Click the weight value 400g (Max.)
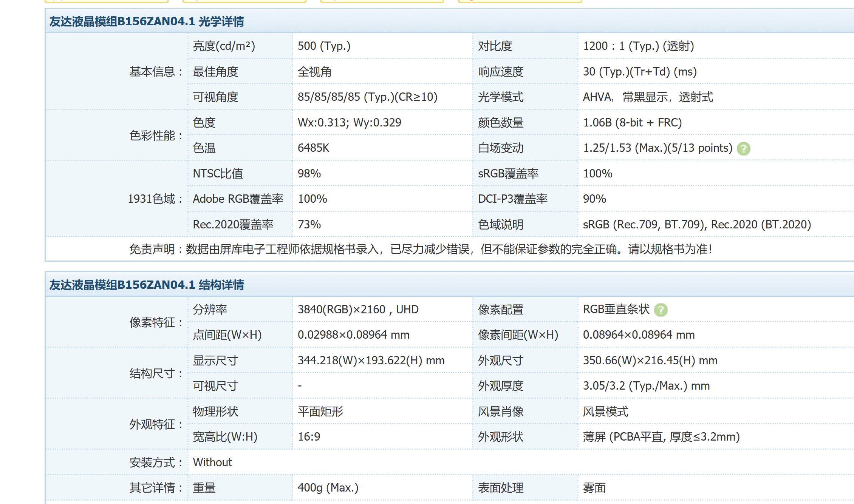Screen dimensions: 854x504 click(x=328, y=488)
